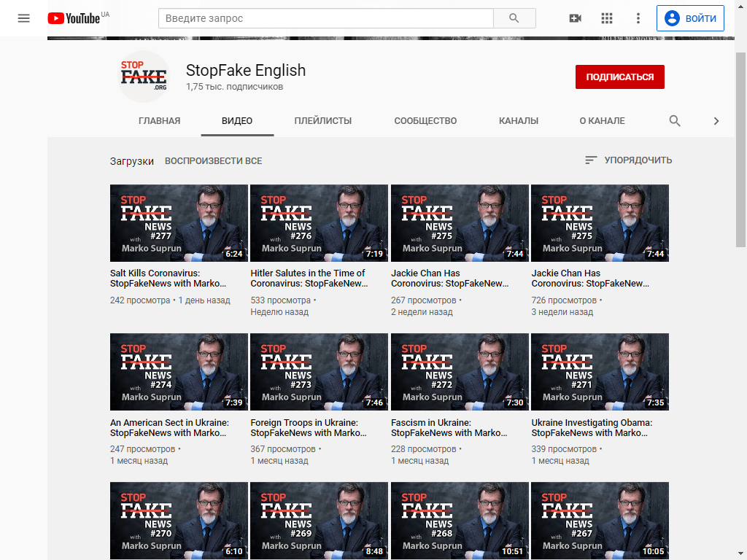Viewport: 747px width, 560px height.
Task: Open the УПОРЯДОЧИТЬ sort dropdown
Action: (629, 160)
